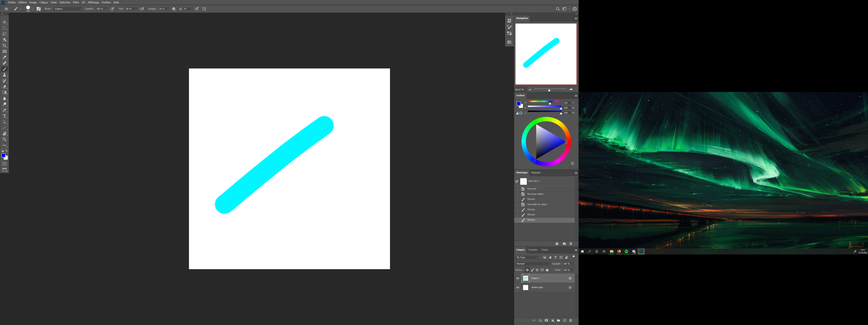Select the Clone Stamp tool

[5, 75]
